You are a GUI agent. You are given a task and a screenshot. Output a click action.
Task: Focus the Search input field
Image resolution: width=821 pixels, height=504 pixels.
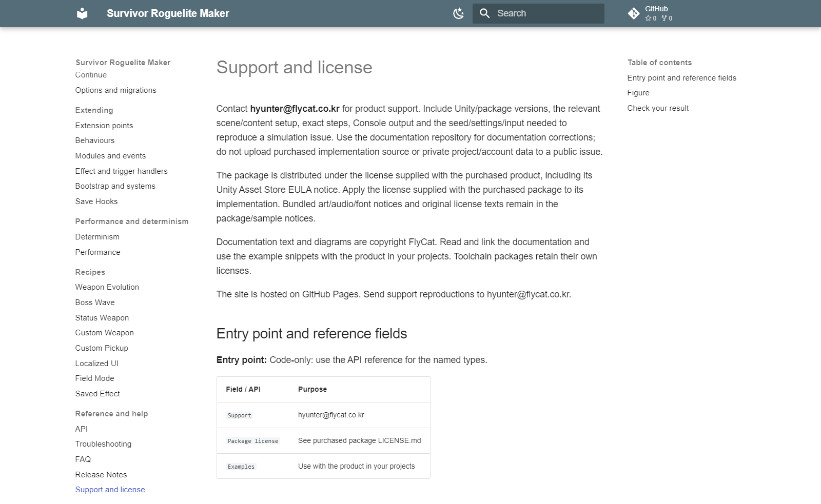tap(538, 13)
